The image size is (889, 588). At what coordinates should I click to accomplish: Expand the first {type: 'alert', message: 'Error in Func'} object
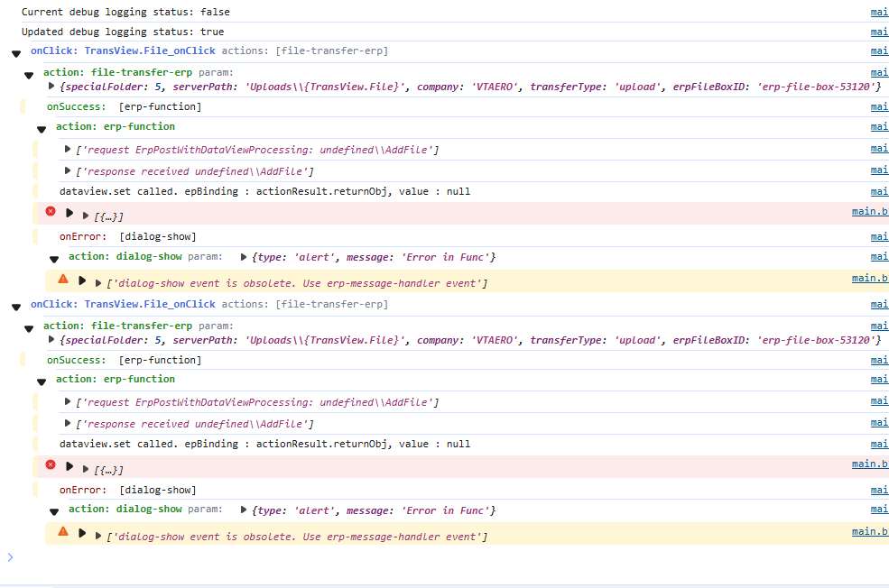244,257
